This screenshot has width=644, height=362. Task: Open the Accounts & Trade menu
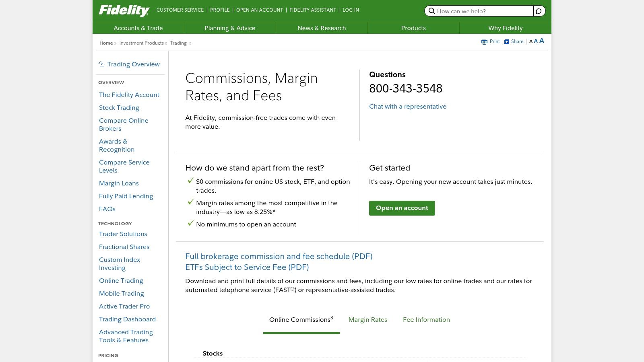point(138,28)
